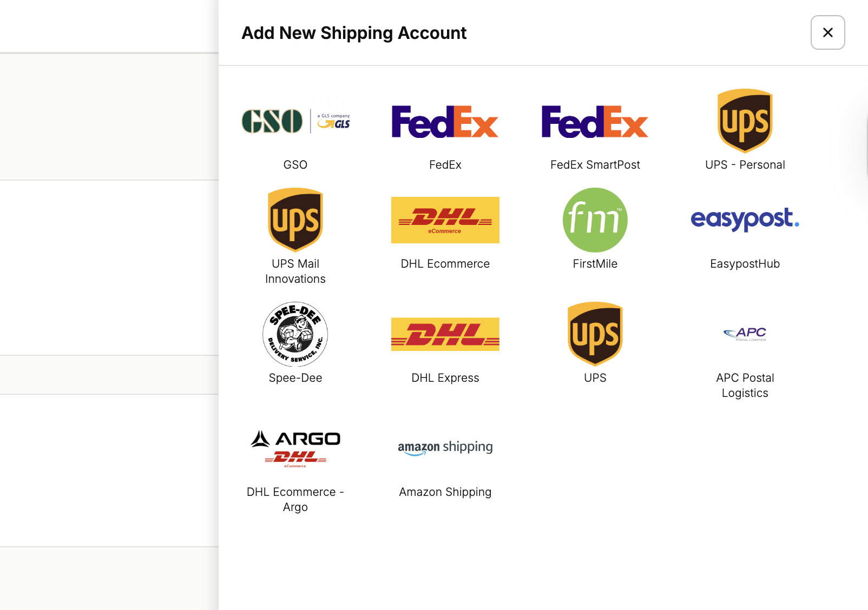This screenshot has height=610, width=868.
Task: Select the GSO carrier logo
Action: pyautogui.click(x=295, y=121)
